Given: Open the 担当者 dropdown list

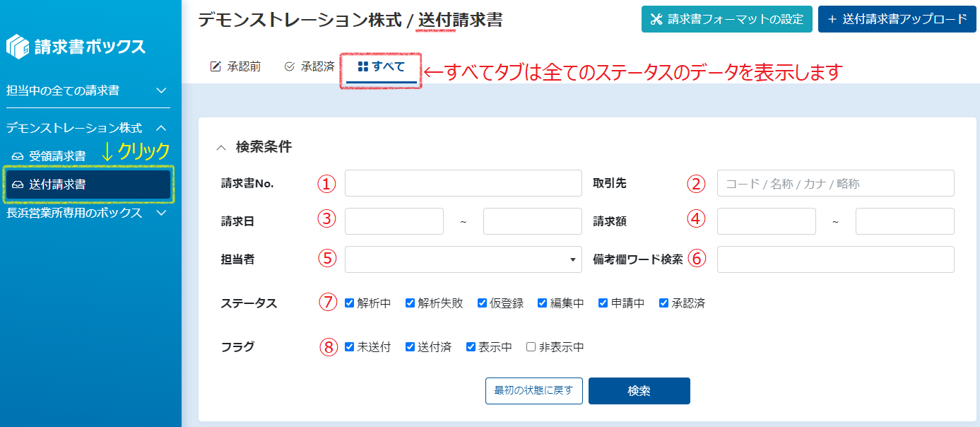Looking at the screenshot, I should 463,259.
